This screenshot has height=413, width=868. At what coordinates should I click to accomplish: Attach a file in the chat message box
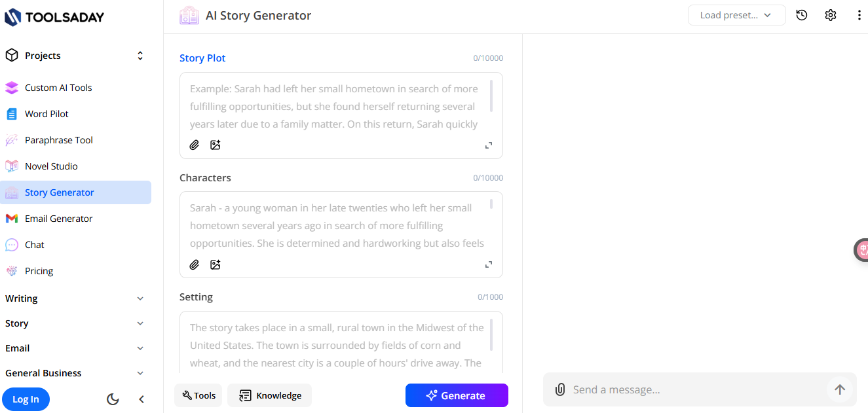(x=559, y=389)
